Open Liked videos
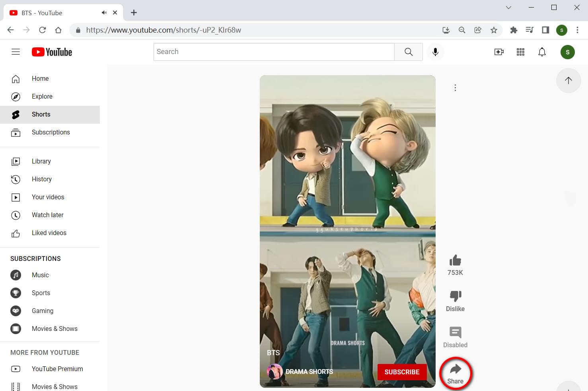Image resolution: width=588 pixels, height=391 pixels. coord(50,233)
